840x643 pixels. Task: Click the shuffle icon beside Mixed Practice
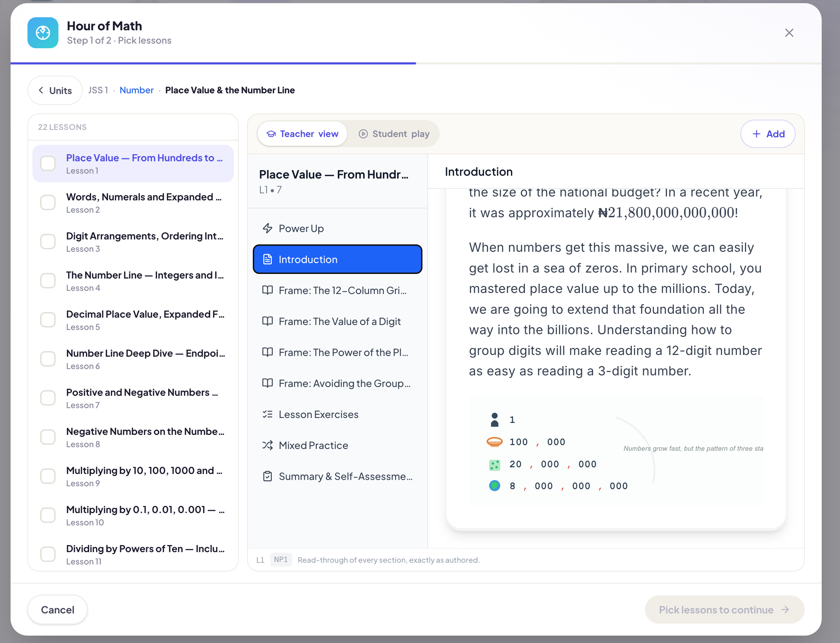(268, 445)
